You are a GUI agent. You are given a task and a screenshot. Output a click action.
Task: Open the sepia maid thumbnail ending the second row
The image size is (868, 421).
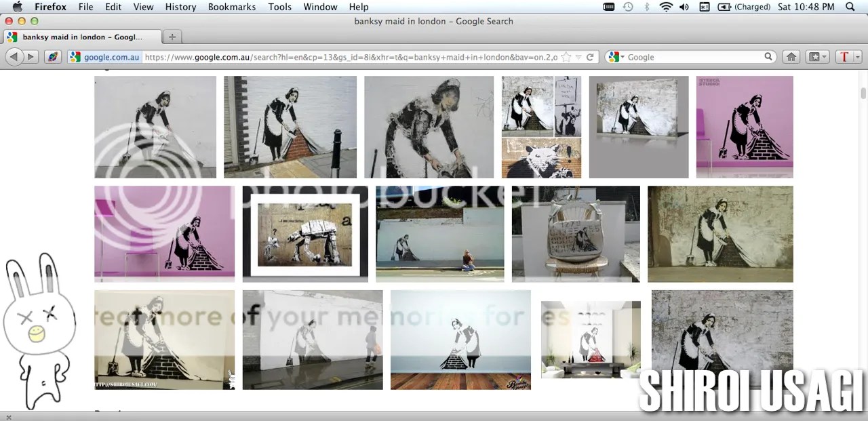(x=720, y=234)
